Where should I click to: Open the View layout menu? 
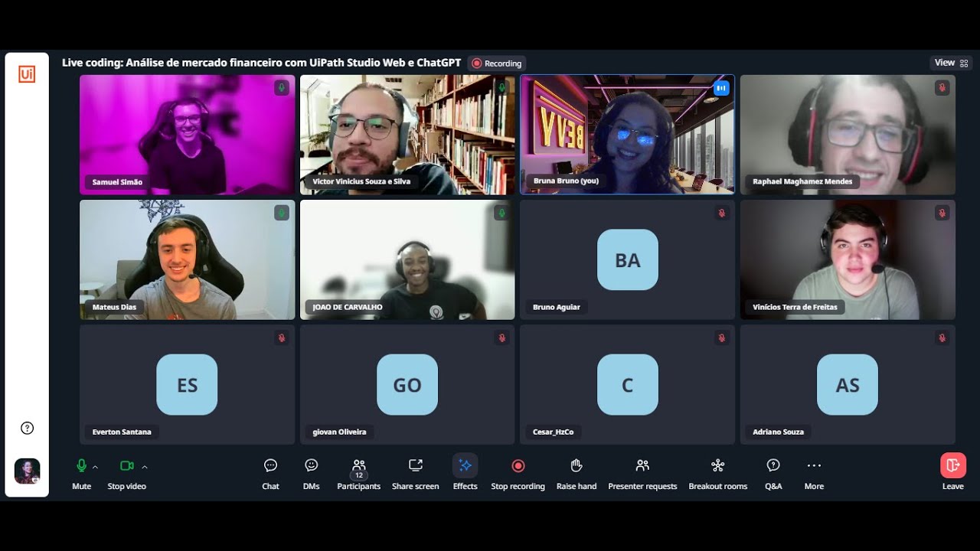pyautogui.click(x=951, y=63)
